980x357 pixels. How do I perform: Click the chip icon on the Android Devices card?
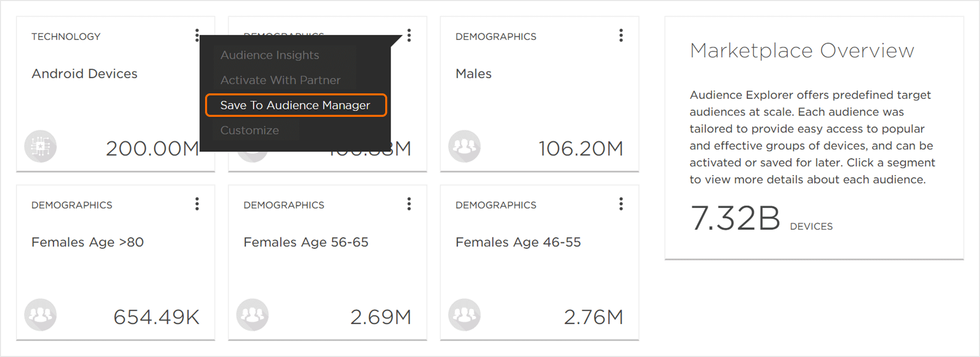tap(40, 146)
